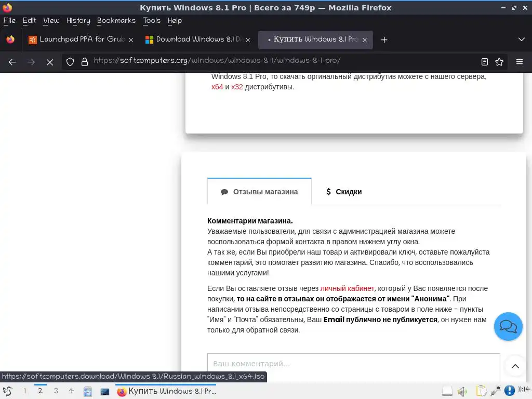Open the History menu

pyautogui.click(x=78, y=21)
